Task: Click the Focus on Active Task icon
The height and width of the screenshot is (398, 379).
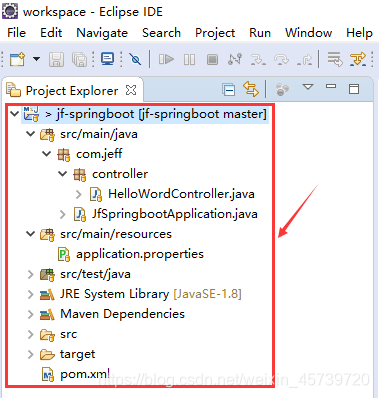Action: click(282, 89)
